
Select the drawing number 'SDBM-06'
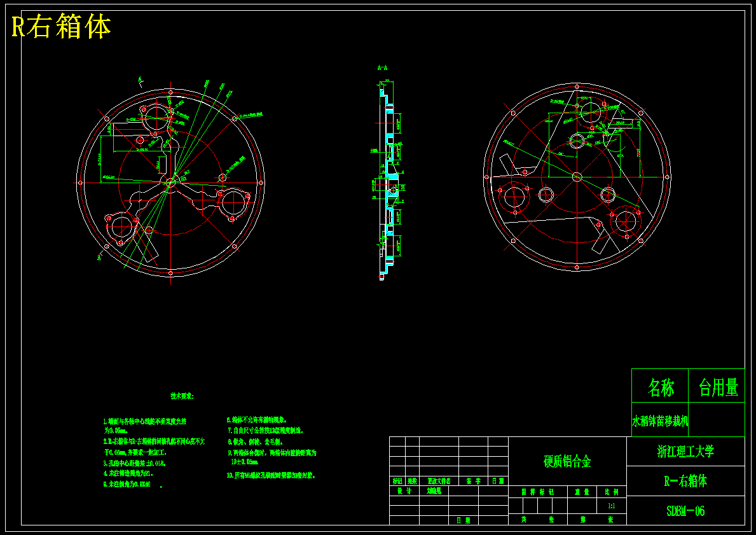(x=685, y=511)
